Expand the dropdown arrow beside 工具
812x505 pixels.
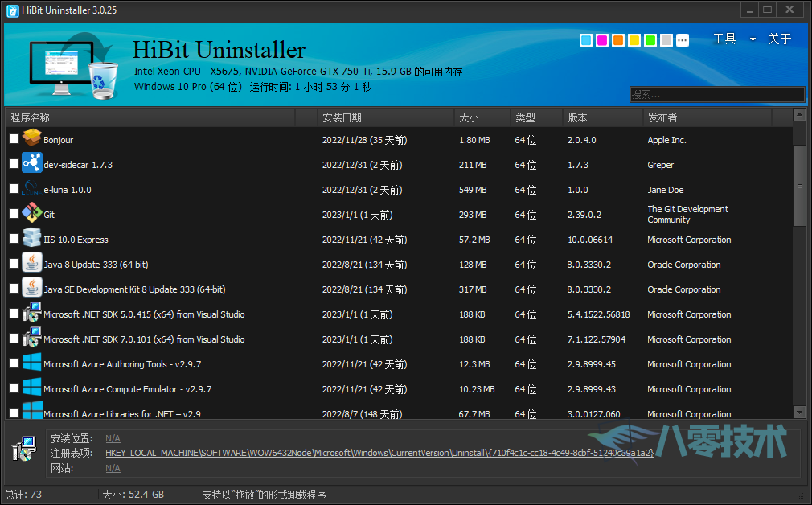point(753,39)
